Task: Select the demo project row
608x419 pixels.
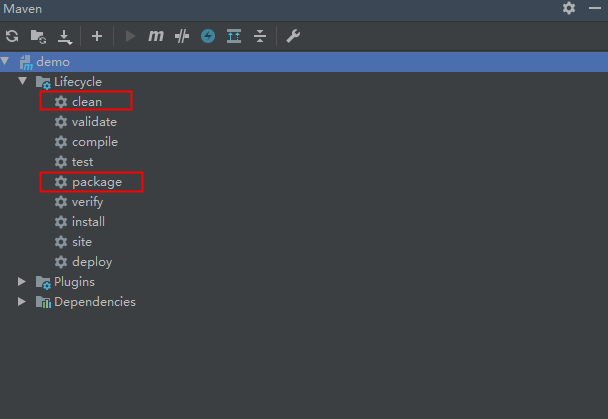Action: (x=304, y=62)
